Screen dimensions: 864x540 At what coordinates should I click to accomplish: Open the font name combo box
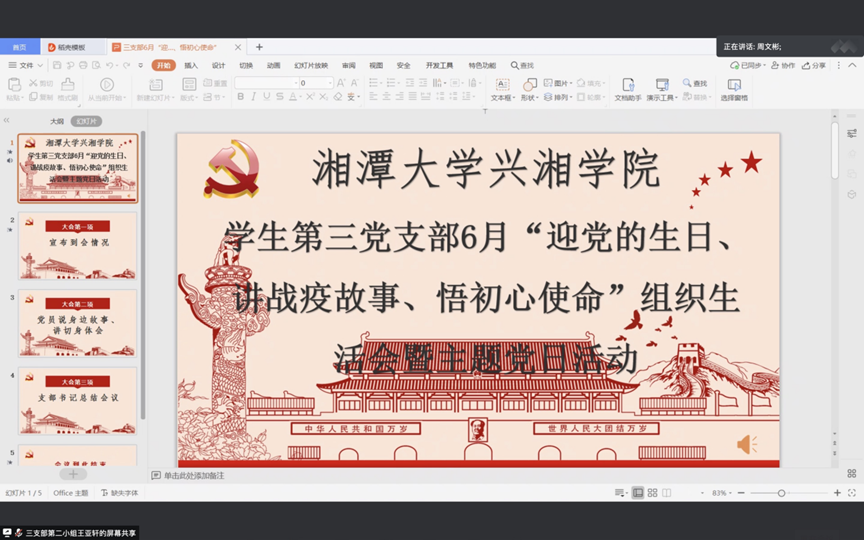click(267, 83)
